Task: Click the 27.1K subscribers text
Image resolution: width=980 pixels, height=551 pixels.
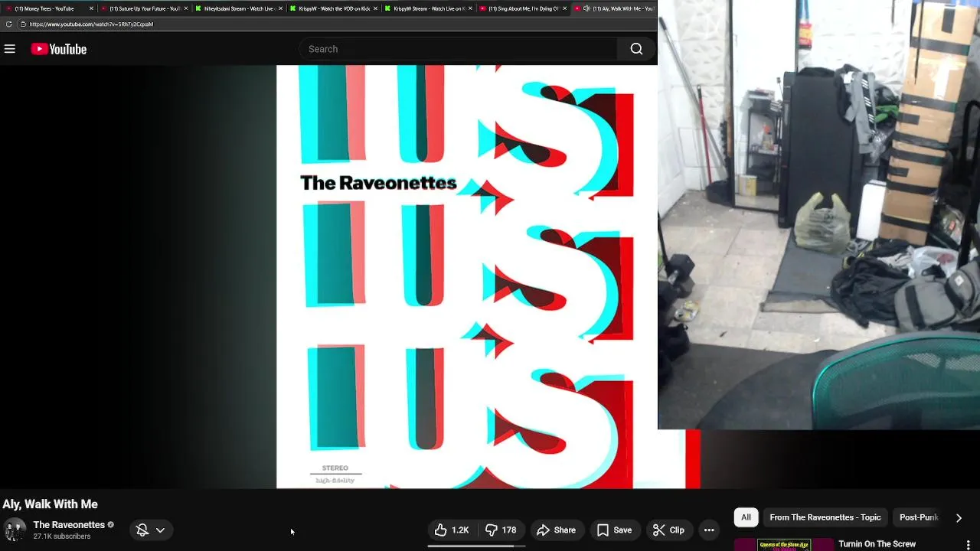Action: click(62, 536)
